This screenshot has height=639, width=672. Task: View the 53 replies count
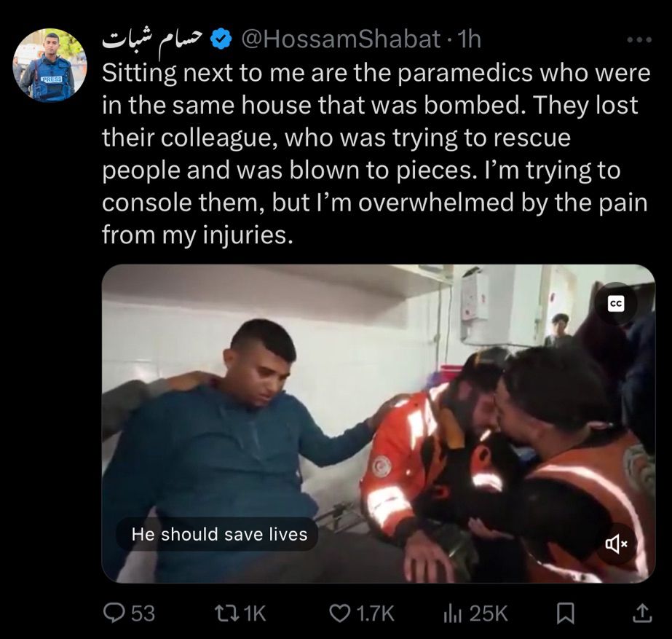coord(143,613)
